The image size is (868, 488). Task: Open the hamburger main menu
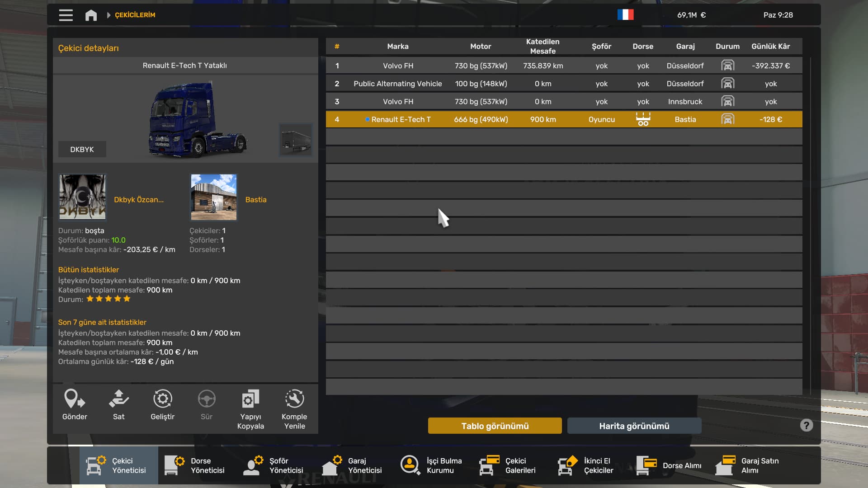(66, 15)
